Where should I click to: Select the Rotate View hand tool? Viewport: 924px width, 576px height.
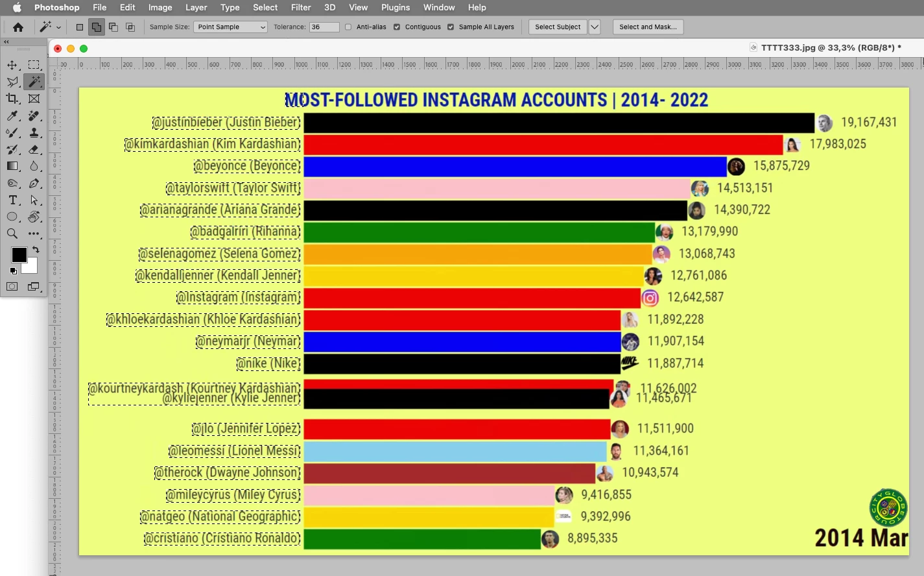[x=34, y=217]
